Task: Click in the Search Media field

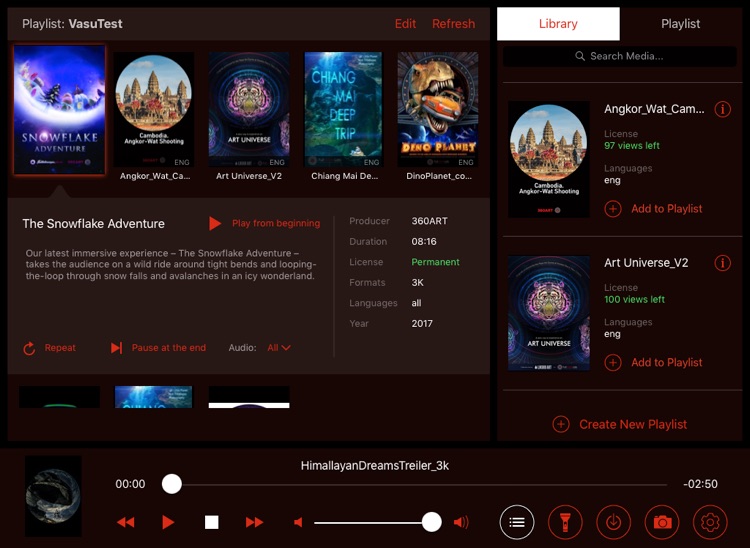Action: point(619,56)
